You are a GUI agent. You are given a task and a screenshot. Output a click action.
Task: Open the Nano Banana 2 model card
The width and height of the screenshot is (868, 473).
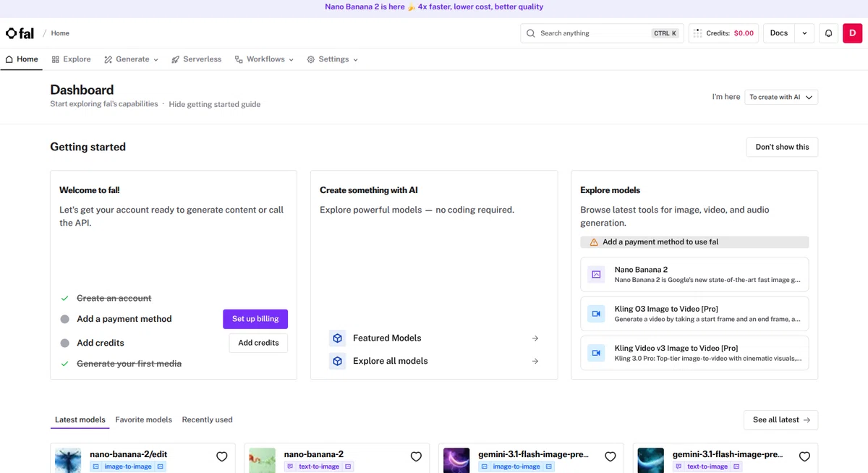coord(694,275)
